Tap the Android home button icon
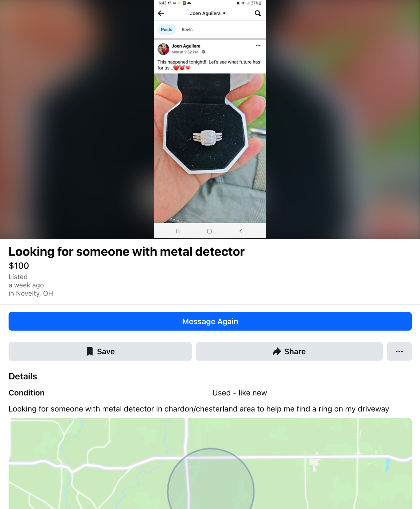This screenshot has width=420, height=509. (x=209, y=231)
